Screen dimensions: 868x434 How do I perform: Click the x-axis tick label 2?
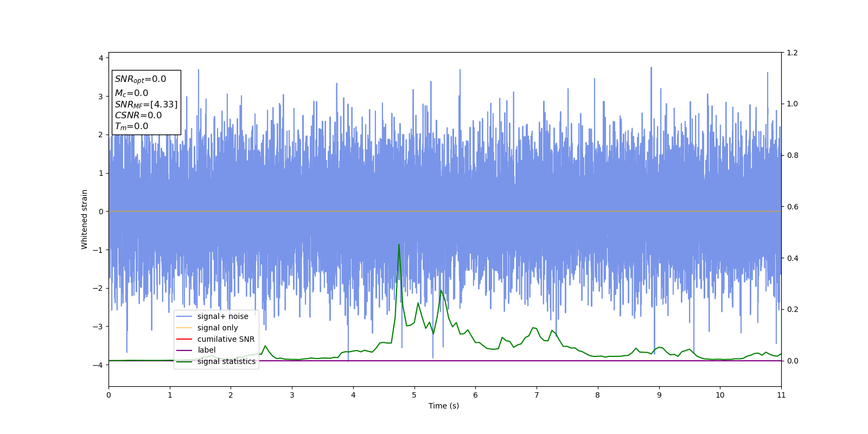tap(231, 395)
